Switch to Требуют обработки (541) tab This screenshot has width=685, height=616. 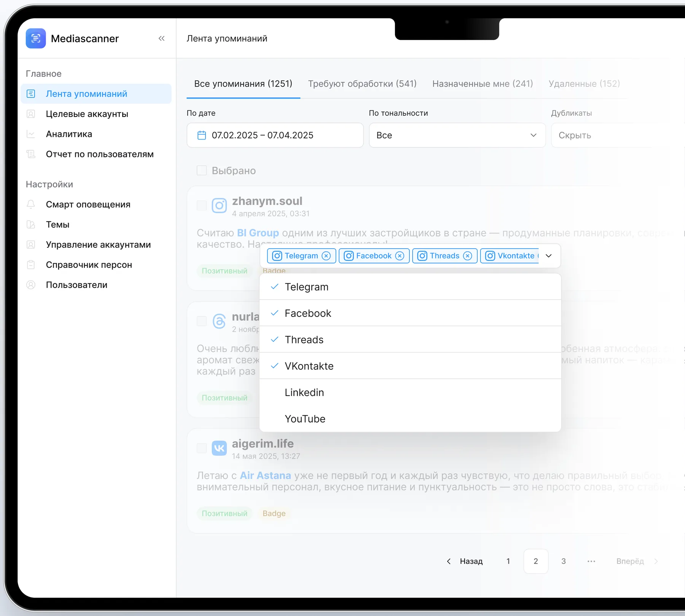pos(362,84)
